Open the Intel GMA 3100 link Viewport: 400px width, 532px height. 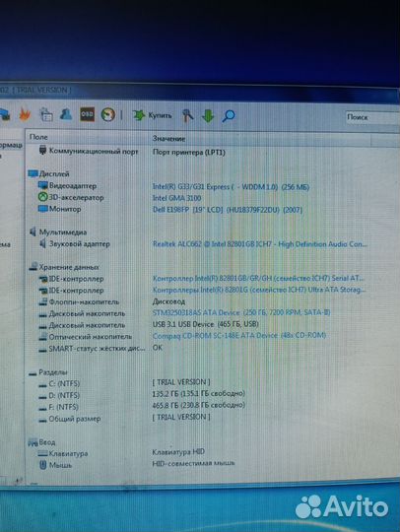click(x=176, y=198)
